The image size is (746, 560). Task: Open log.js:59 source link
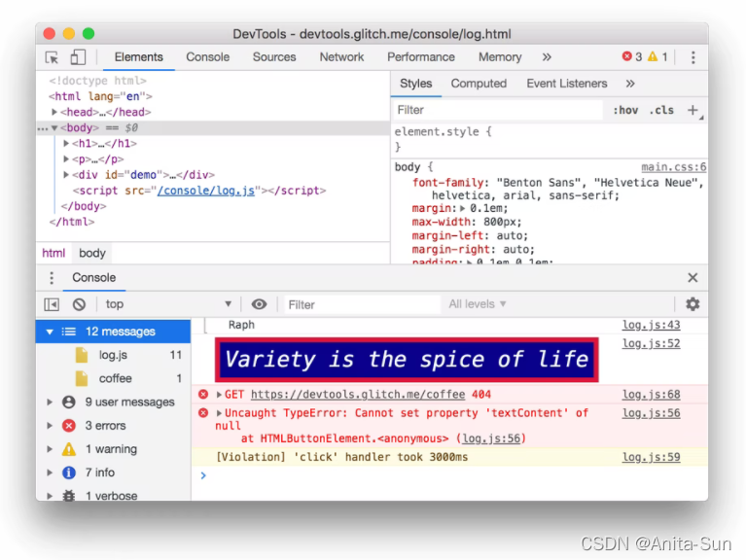[x=652, y=457]
